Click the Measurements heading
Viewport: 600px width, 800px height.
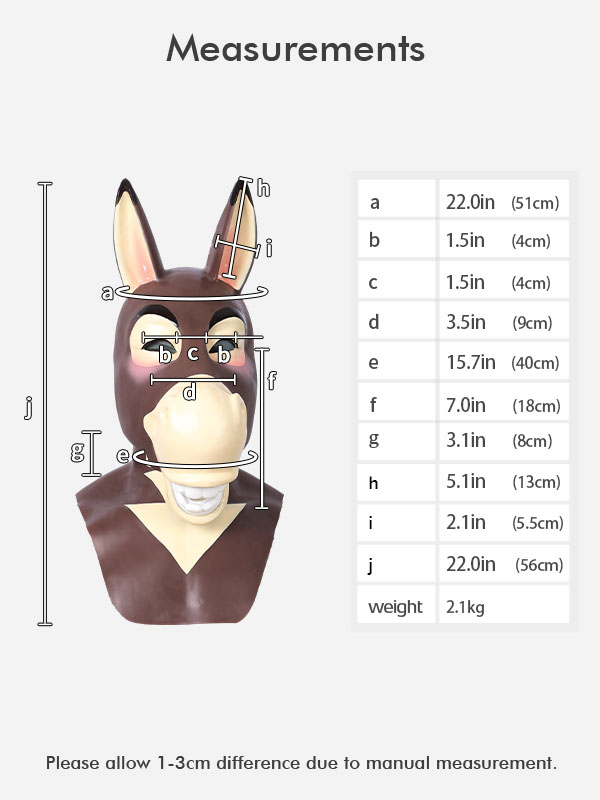click(295, 49)
